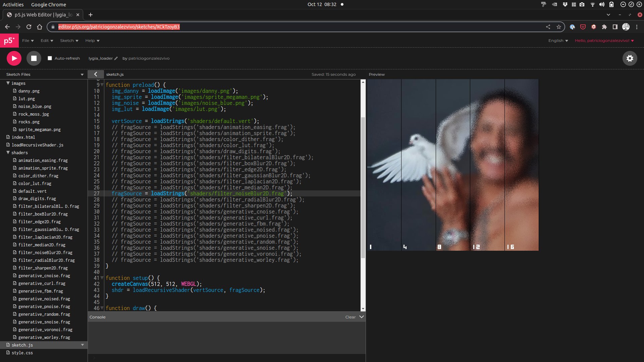The height and width of the screenshot is (362, 644).
Task: Stop the running sketch
Action: pos(34,58)
